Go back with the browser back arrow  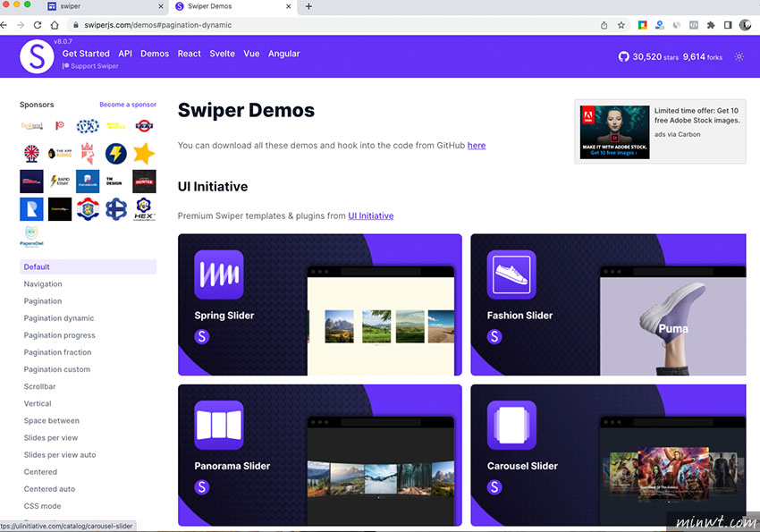tap(4, 25)
